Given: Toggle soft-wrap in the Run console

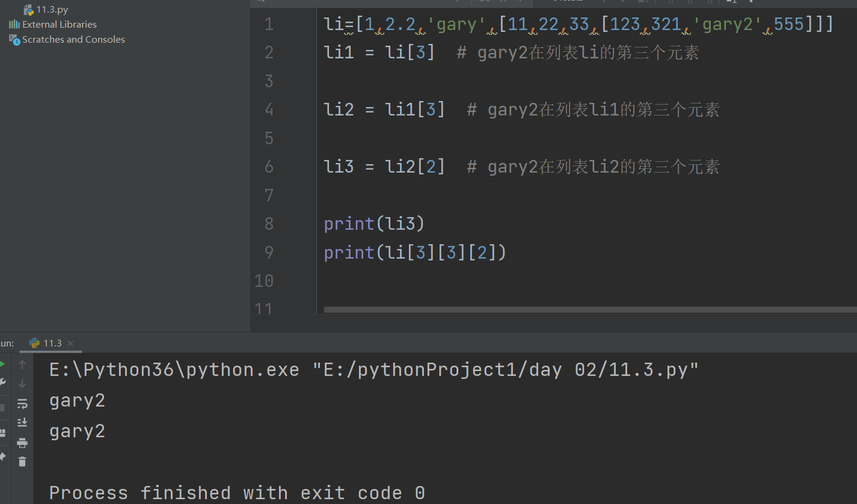Looking at the screenshot, I should [x=22, y=404].
